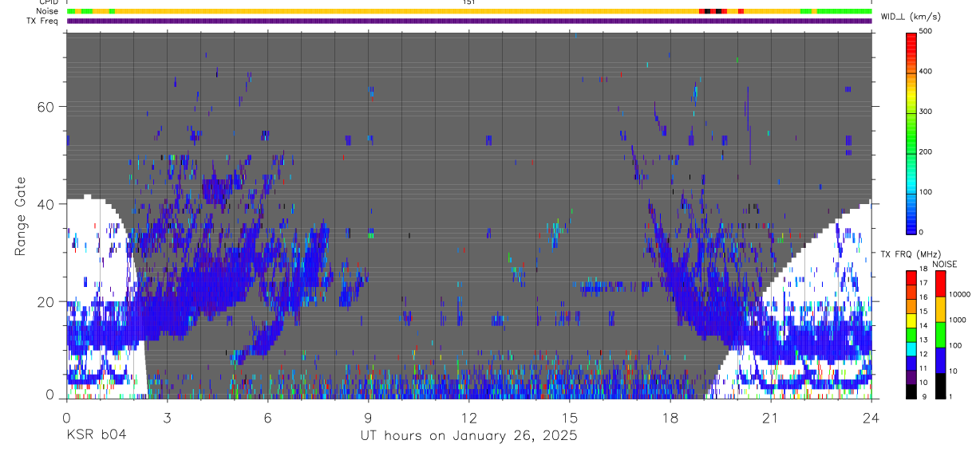Click the orange segment of NOISE legend
This screenshot has height=452, width=980.
point(940,309)
